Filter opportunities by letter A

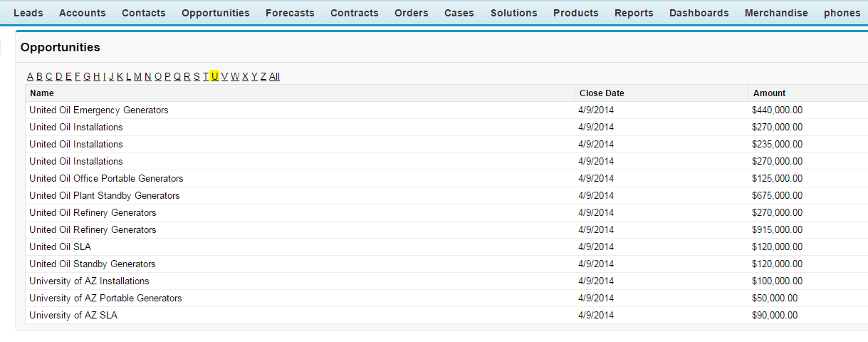click(30, 76)
